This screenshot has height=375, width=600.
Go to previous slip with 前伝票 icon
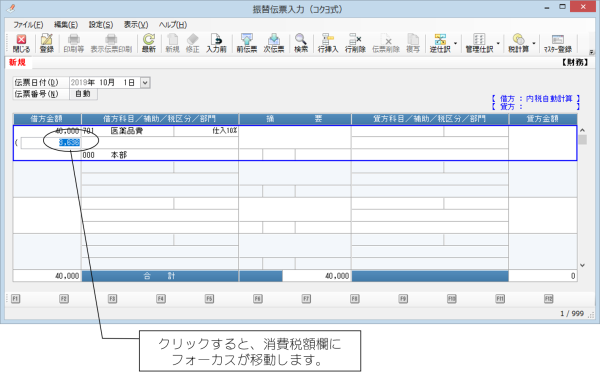click(247, 43)
